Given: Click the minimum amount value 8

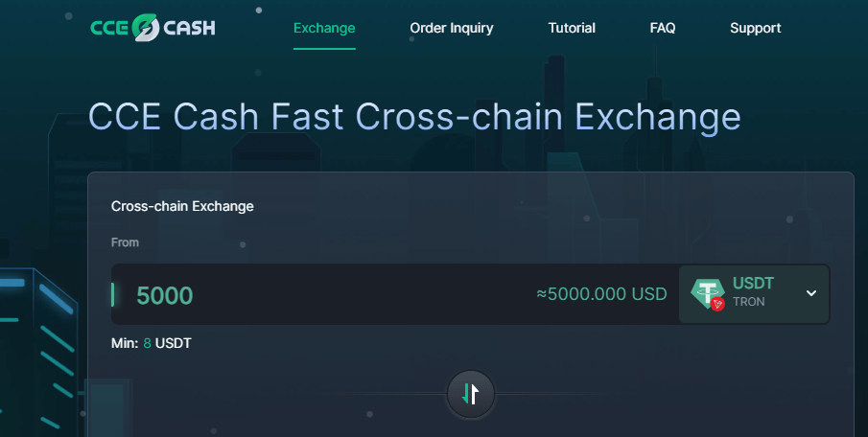Looking at the screenshot, I should 148,343.
